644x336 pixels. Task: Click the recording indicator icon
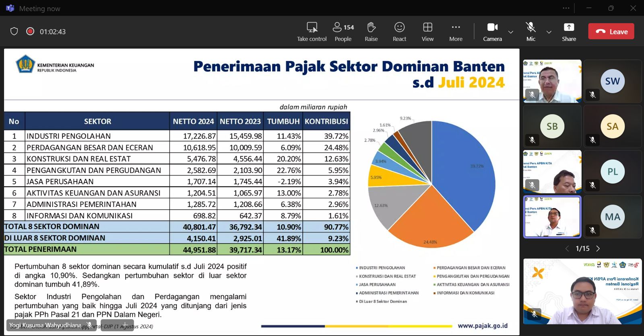pos(30,31)
